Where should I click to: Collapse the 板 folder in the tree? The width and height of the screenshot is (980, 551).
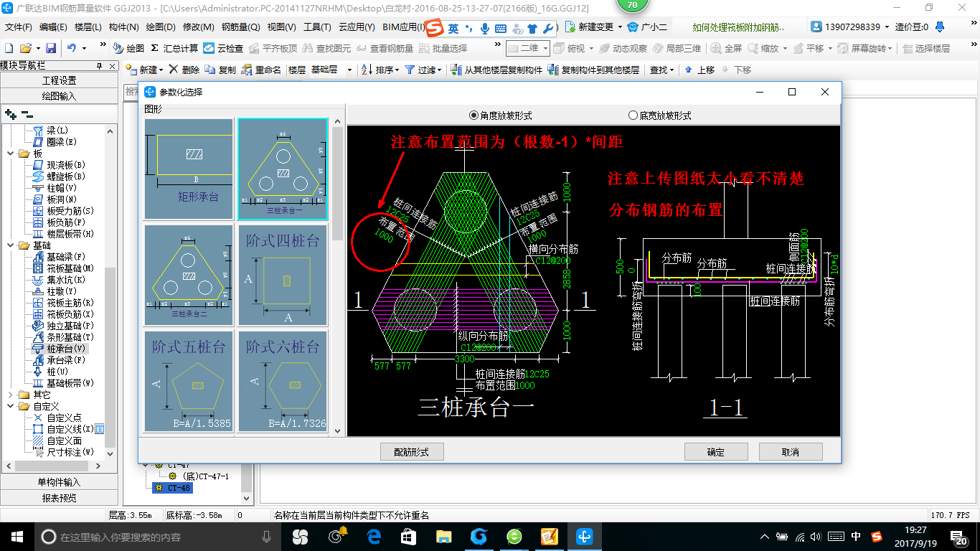(x=11, y=154)
